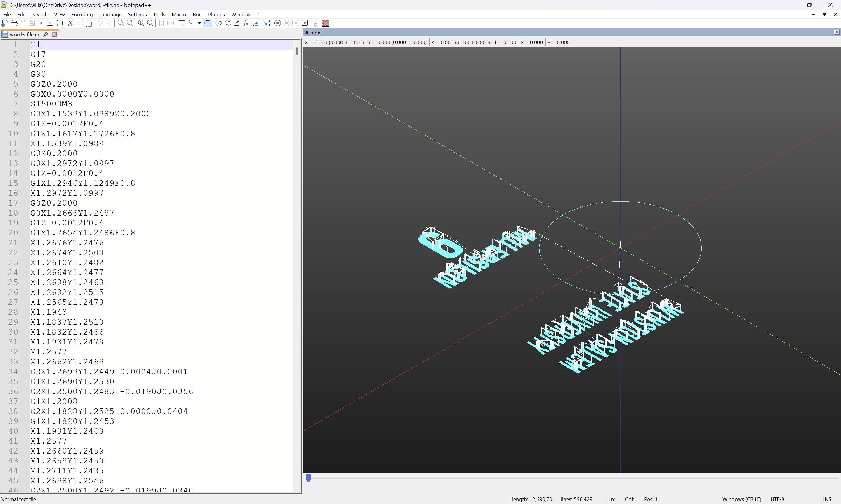This screenshot has width=841, height=504.
Task: Click the Monitoring eye toolbar icon
Action: click(x=267, y=23)
